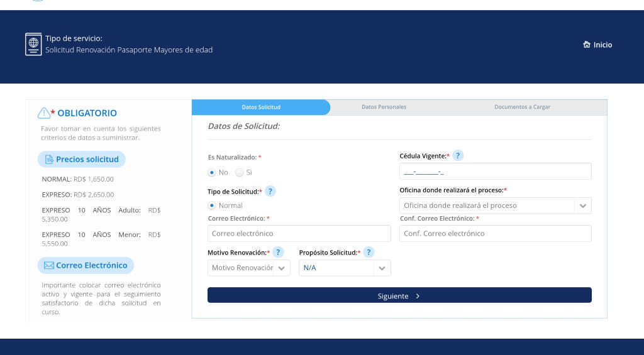
Task: Click the help icon beside Motivo Renovación
Action: coord(278,252)
